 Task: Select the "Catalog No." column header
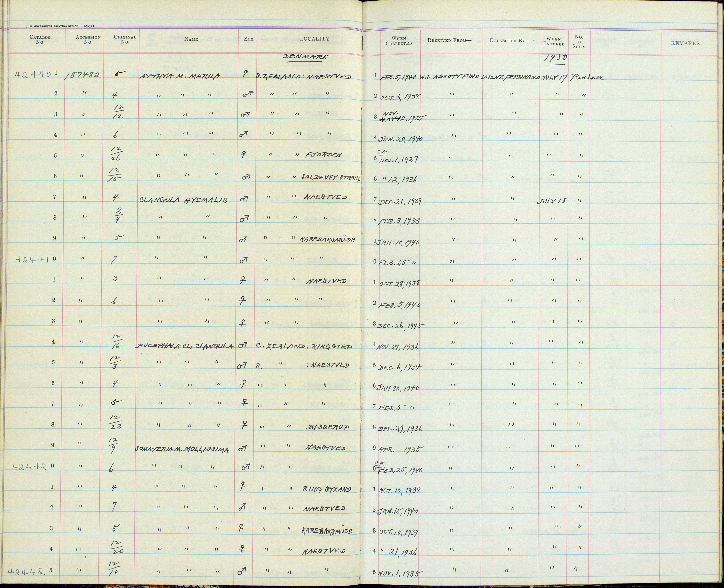pos(40,40)
